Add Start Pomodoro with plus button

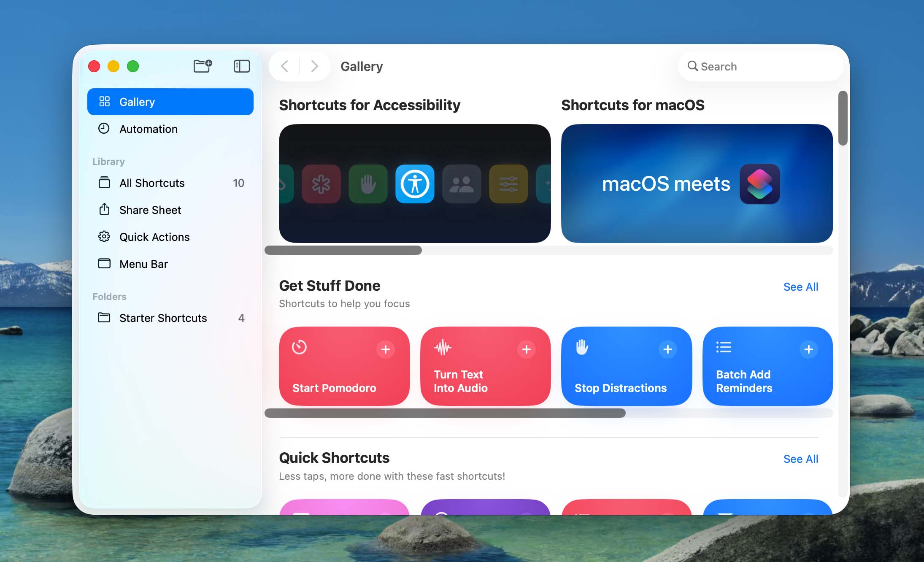pyautogui.click(x=385, y=349)
